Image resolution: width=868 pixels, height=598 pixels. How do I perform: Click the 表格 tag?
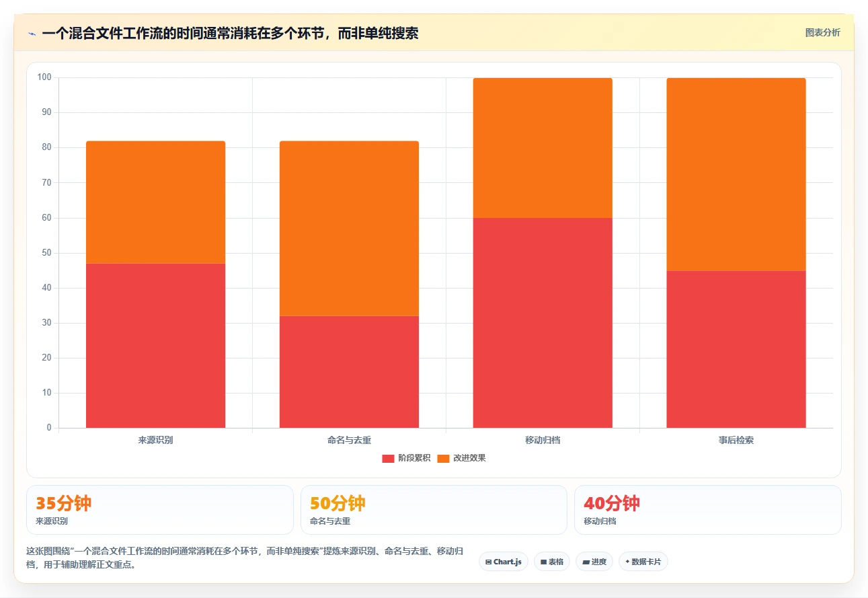coord(552,562)
